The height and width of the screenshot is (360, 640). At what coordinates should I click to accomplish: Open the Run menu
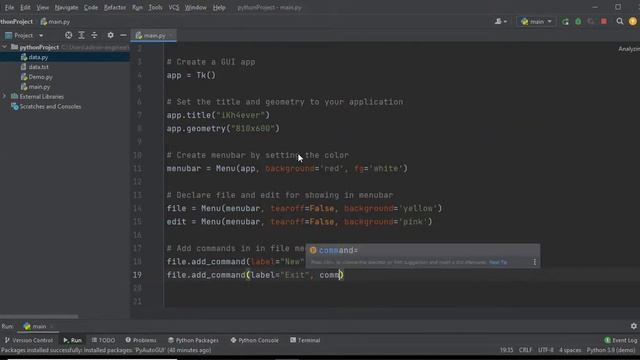click(137, 7)
